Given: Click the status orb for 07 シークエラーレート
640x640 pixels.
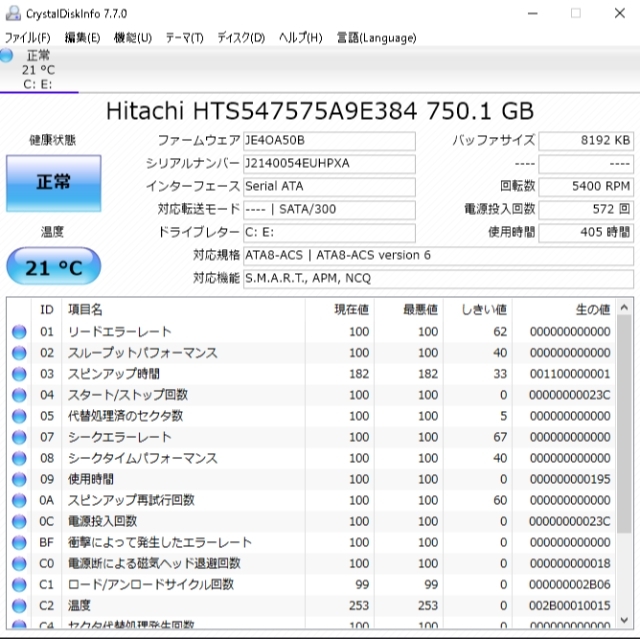Looking at the screenshot, I should click(x=19, y=437).
